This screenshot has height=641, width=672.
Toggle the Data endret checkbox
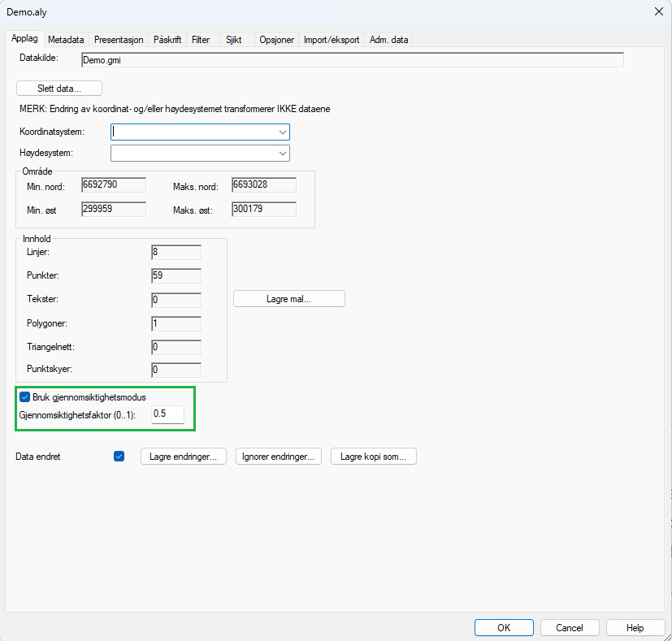pos(119,457)
